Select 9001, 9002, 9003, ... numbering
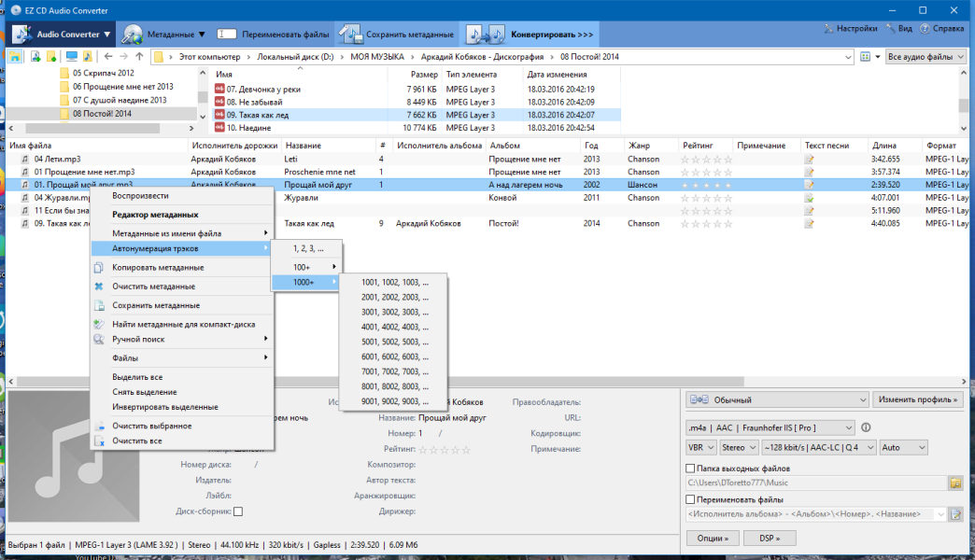 [x=393, y=401]
